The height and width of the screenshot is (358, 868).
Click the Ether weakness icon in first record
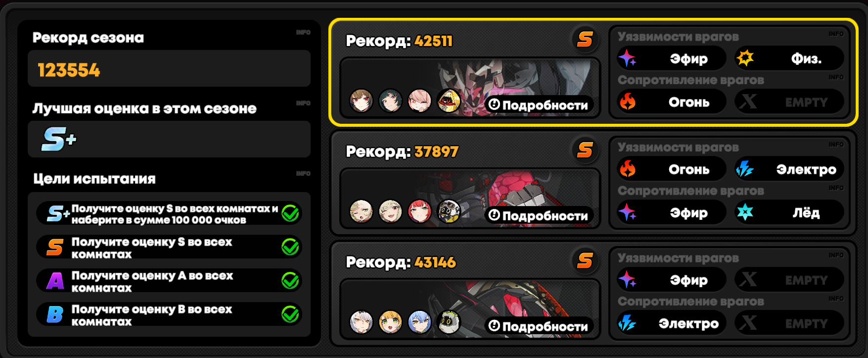627,58
